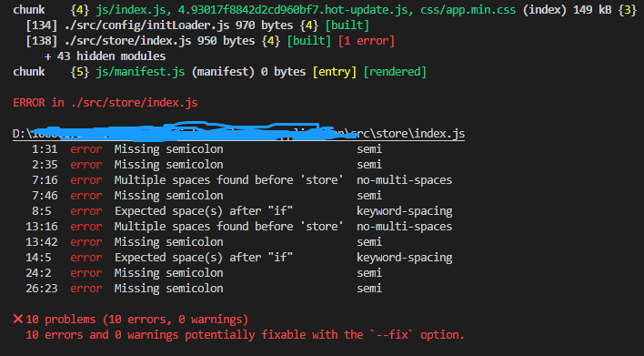Click the 7:46 error location
Image resolution: width=644 pixels, height=356 pixels.
(45, 195)
